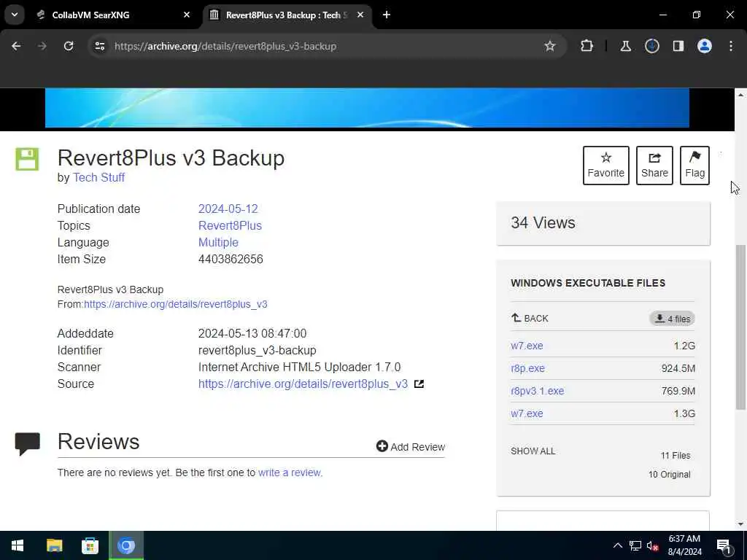Open File Explorer from the taskbar
Viewport: 747px width, 560px height.
click(54, 545)
